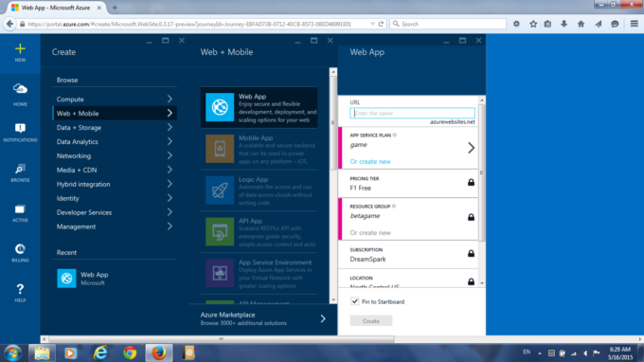Screen dimensions: 644x362
Task: Open the Billing sidebar icon
Action: click(20, 249)
